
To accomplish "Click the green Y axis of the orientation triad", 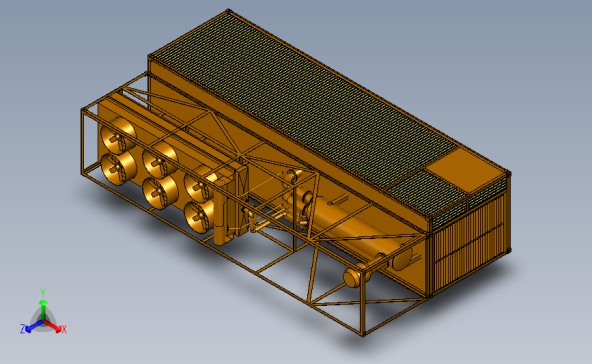I will (x=43, y=305).
